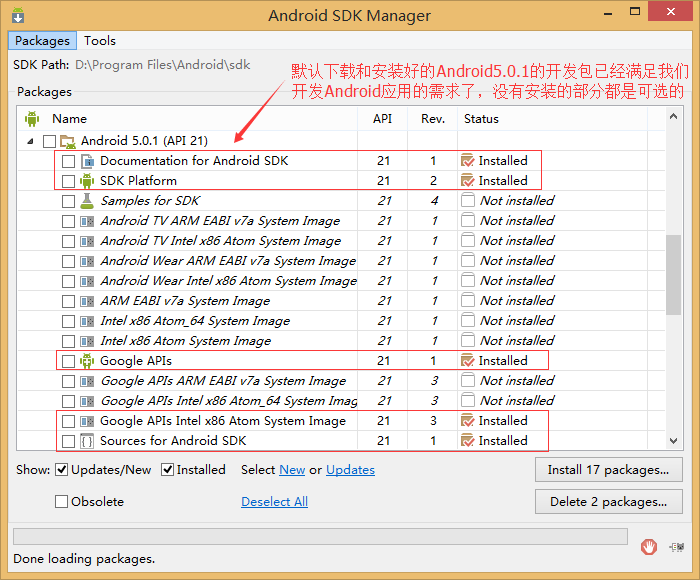700x580 pixels.
Task: Open the Tools menu
Action: point(100,41)
